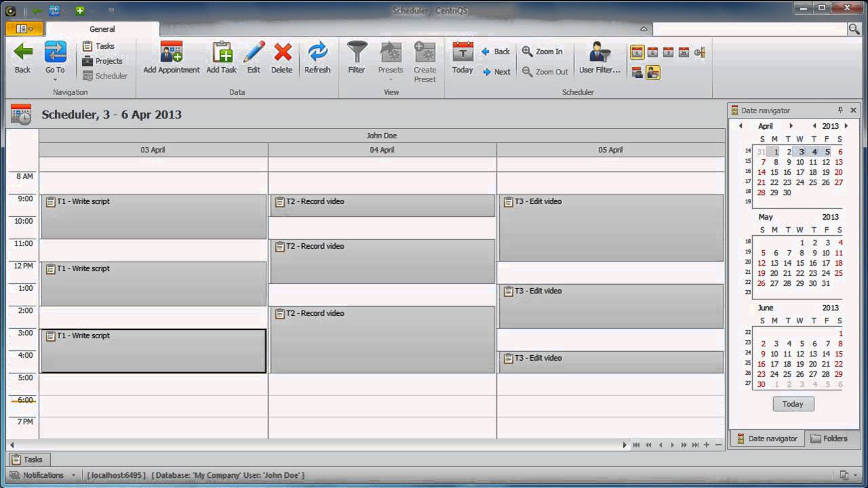Viewport: 868px width, 488px height.
Task: Go Back one scheduler period
Action: (496, 52)
